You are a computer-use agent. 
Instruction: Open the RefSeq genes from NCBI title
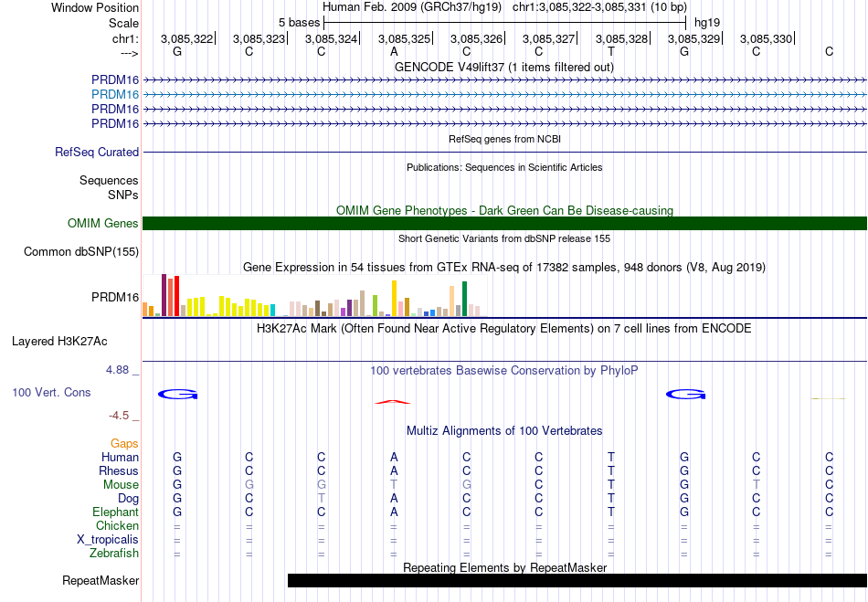504,140
